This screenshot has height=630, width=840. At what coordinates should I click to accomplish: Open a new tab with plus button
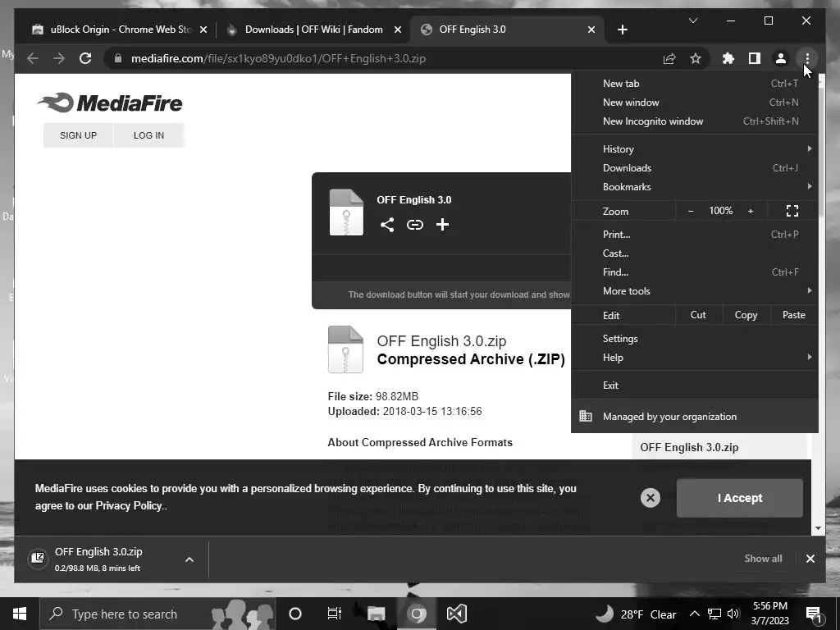[x=622, y=30]
